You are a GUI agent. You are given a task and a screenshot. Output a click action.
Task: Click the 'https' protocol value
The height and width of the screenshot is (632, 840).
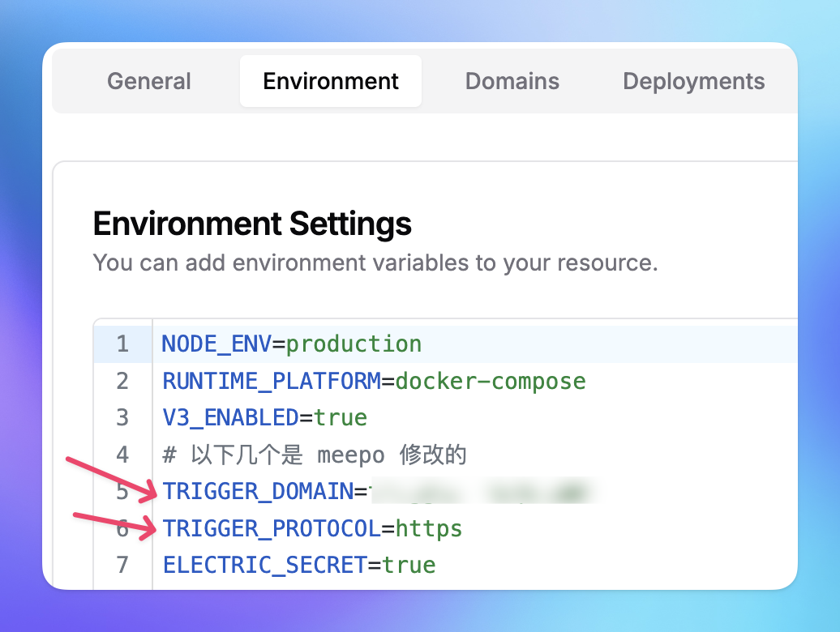pos(429,528)
